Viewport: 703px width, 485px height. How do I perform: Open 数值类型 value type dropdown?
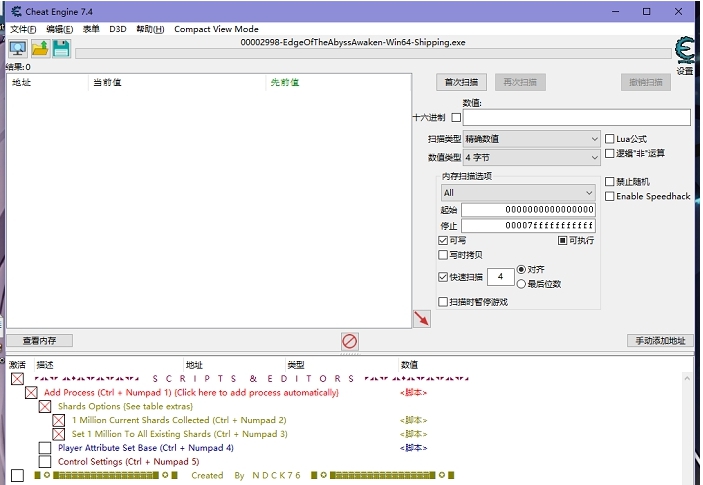[x=531, y=157]
